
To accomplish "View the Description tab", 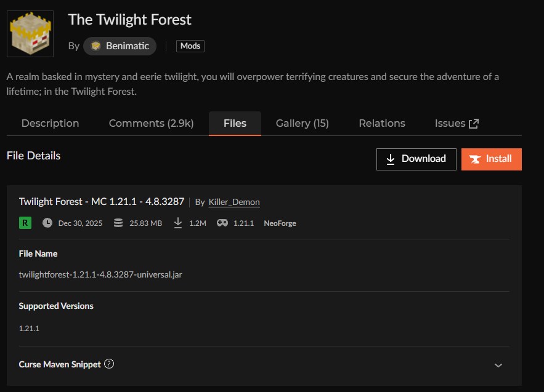I will pyautogui.click(x=50, y=123).
